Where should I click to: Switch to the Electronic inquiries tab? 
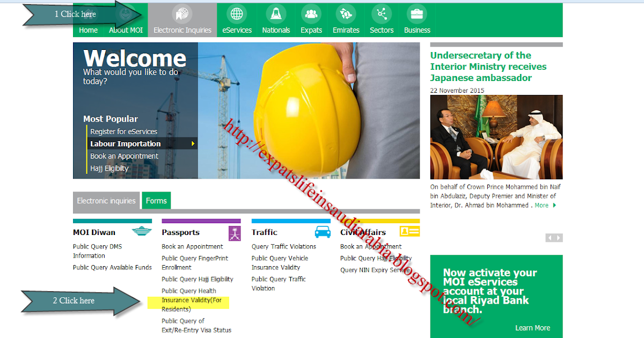click(106, 201)
